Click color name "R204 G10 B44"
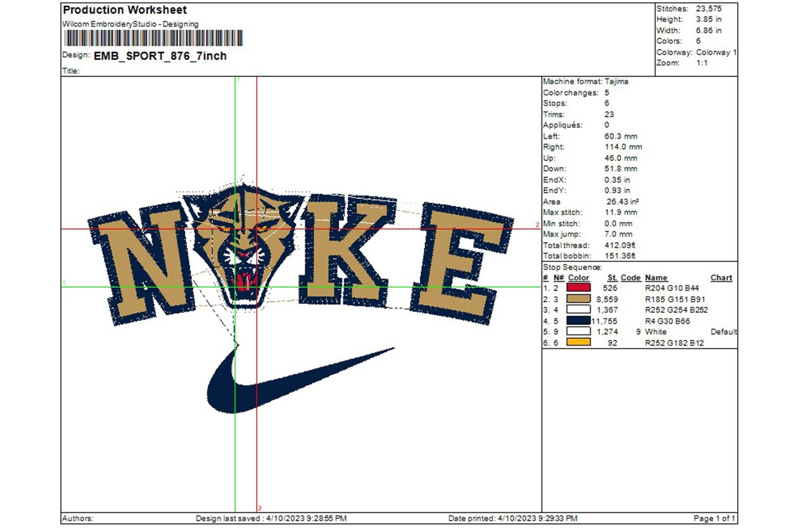The image size is (800, 532). 671,288
